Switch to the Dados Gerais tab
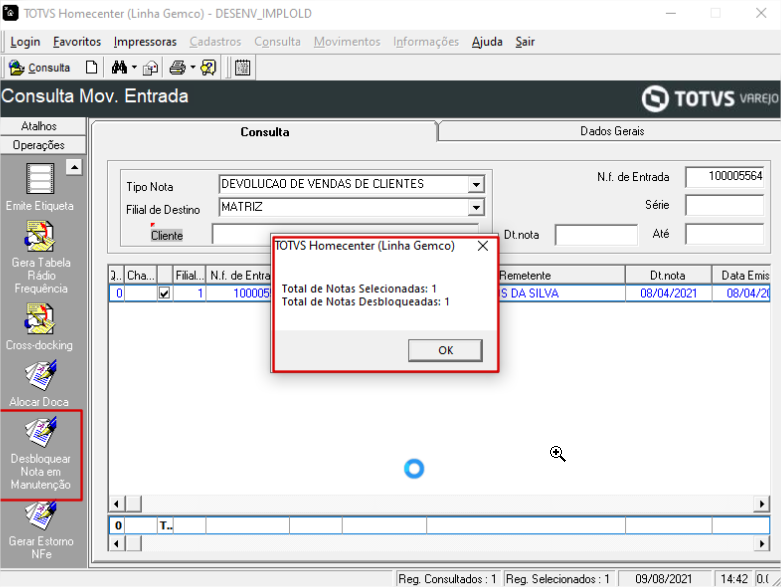This screenshot has height=587, width=781. click(612, 131)
